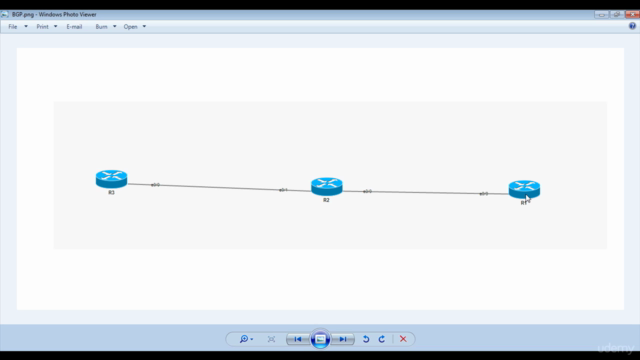Expand the Burn dropdown arrow
The height and width of the screenshot is (360, 640).
tap(115, 27)
